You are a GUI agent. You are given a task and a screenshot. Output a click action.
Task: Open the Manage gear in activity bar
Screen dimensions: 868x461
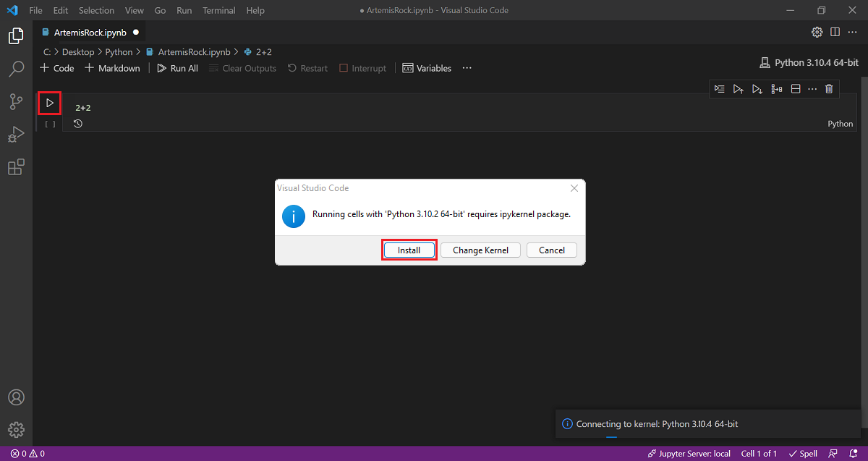tap(16, 430)
